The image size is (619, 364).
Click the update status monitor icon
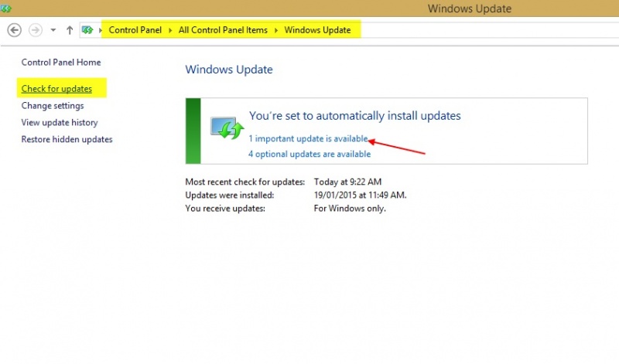coord(227,128)
